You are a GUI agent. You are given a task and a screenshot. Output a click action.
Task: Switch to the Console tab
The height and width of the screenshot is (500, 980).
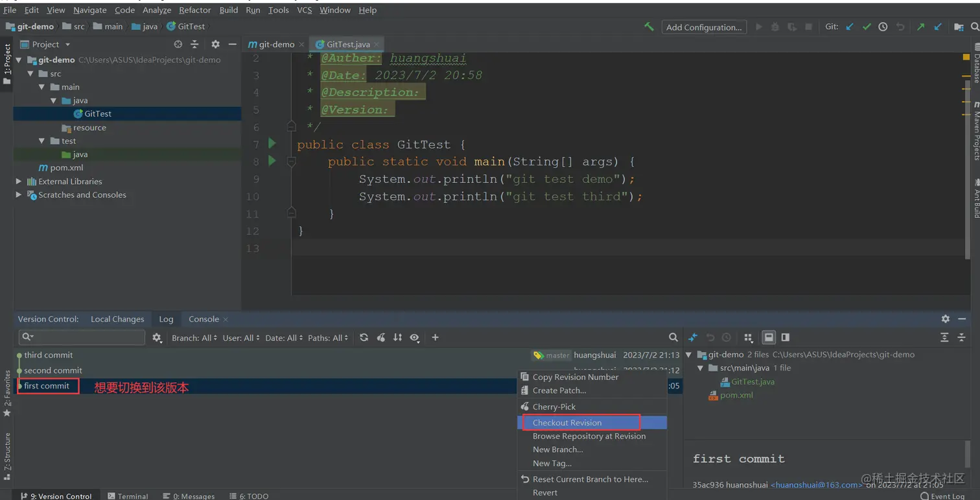204,319
